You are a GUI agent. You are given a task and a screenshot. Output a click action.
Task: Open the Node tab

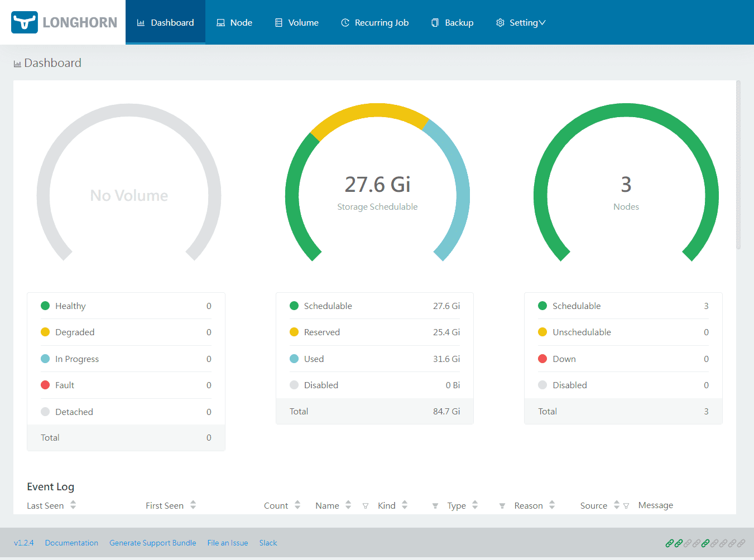coord(234,23)
